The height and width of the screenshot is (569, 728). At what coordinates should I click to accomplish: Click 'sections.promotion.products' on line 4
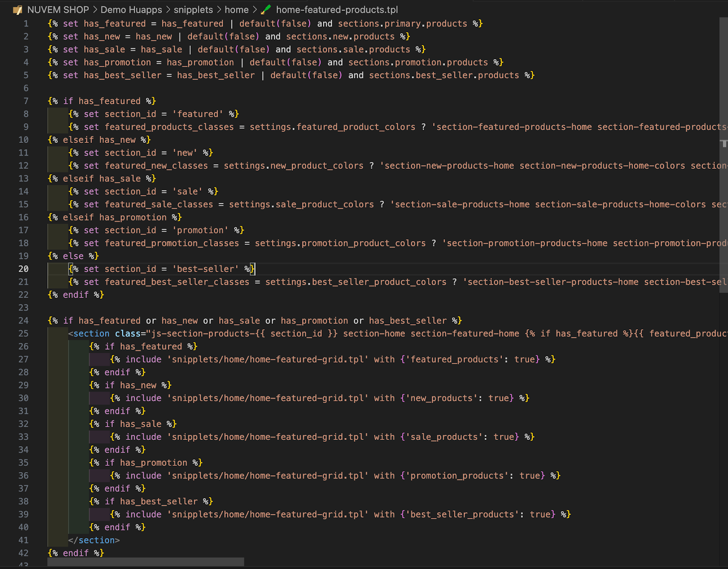coord(418,62)
